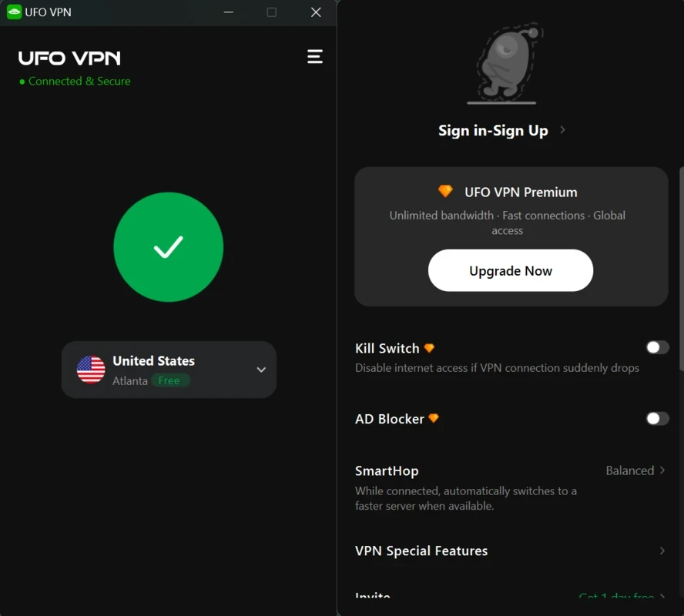Click the UFO VPN title bar app icon
Viewport: 684px width, 616px height.
(14, 12)
